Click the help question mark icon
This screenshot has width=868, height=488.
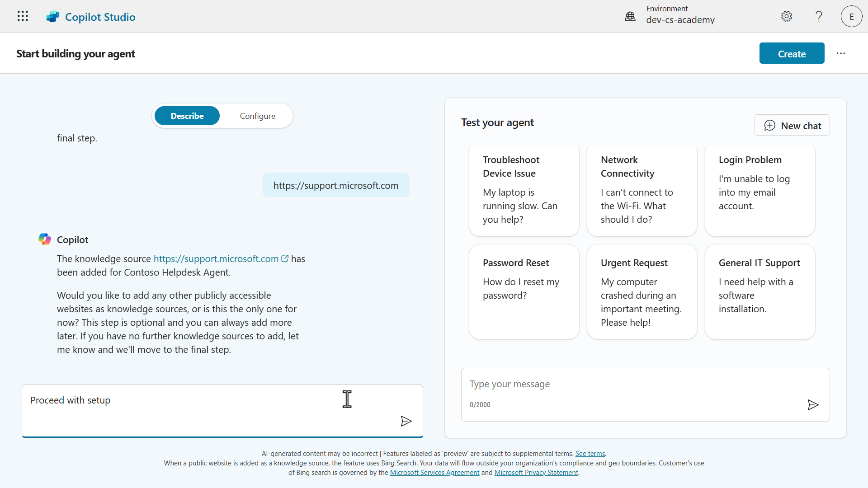(x=819, y=17)
